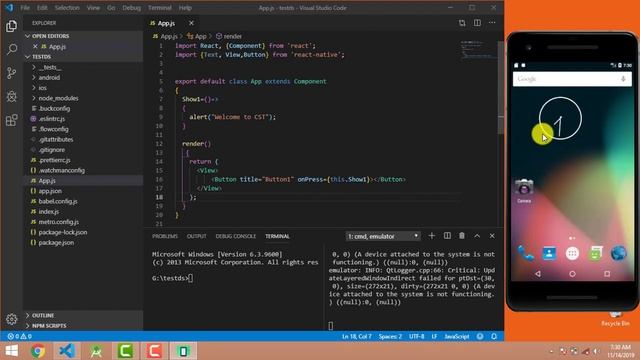
Task: Open the Terminal menu
Action: 160,8
